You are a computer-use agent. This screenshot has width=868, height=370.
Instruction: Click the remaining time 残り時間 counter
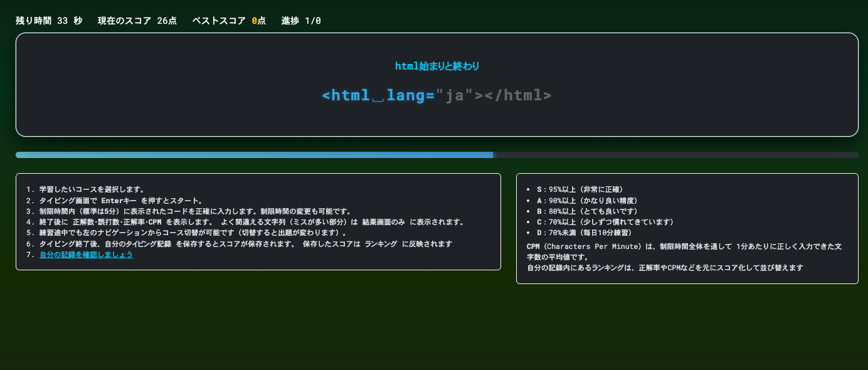click(49, 21)
